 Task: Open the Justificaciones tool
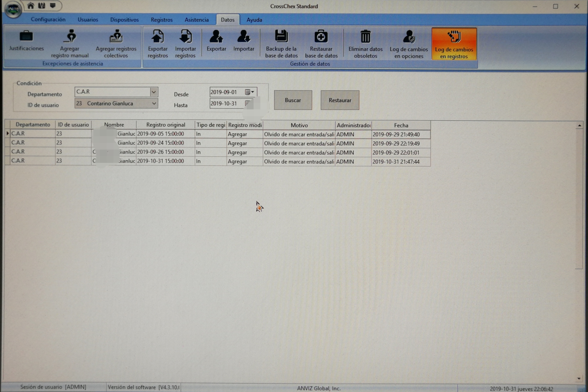[26, 41]
